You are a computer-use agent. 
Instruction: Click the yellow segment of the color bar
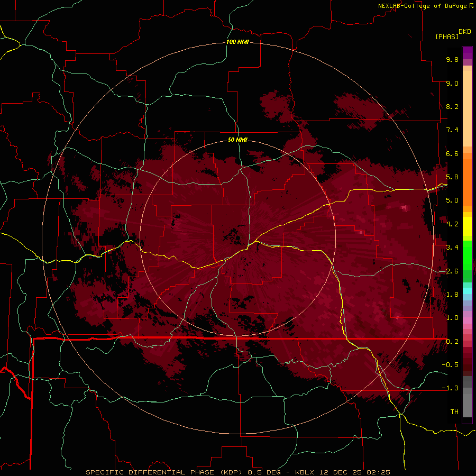pos(467,226)
